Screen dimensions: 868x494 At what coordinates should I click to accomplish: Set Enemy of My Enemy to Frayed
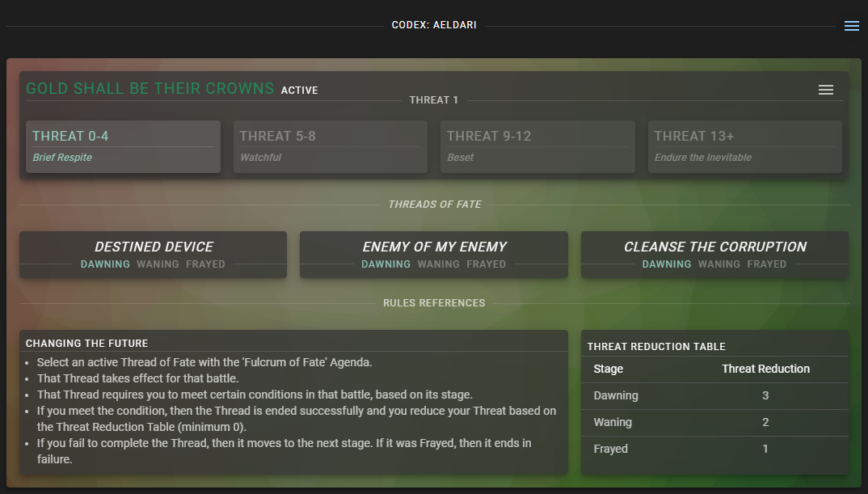point(486,264)
